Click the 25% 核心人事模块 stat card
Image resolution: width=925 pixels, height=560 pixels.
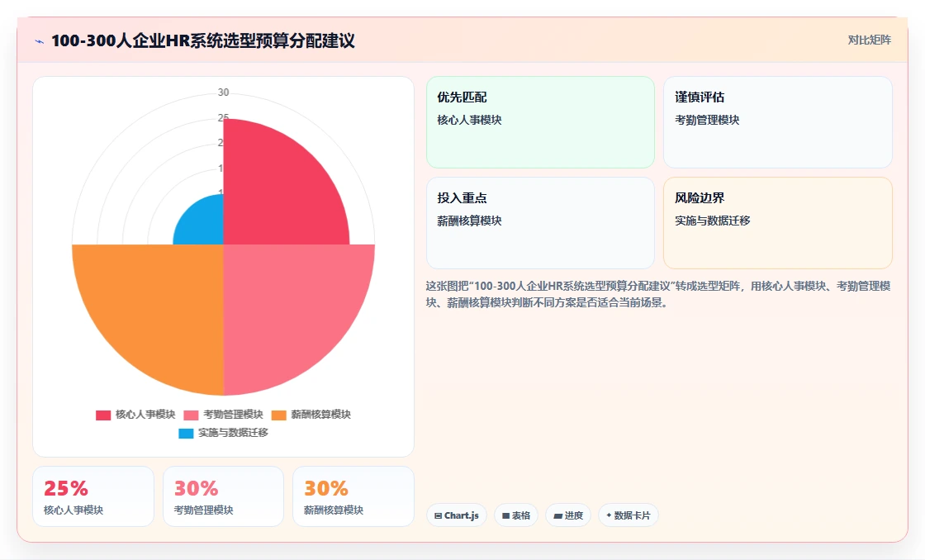(x=93, y=496)
